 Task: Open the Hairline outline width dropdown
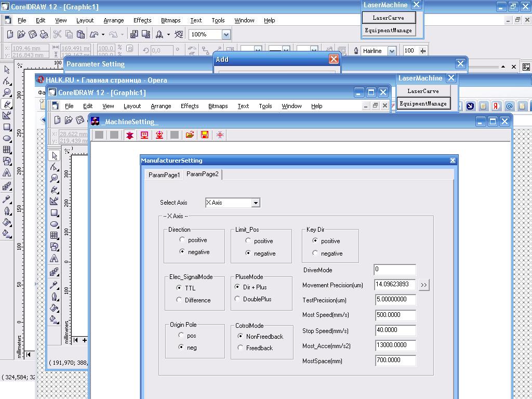point(392,51)
